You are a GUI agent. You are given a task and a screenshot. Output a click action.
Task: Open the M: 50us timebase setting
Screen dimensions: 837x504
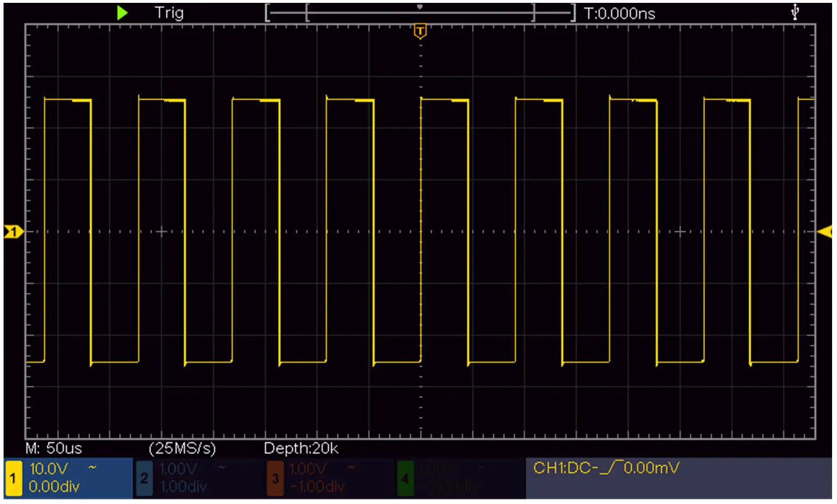point(53,448)
